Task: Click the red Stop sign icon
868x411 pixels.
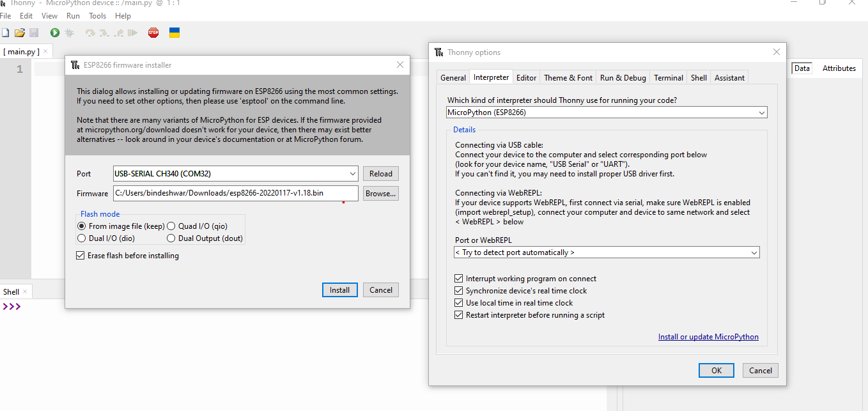Action: click(153, 33)
